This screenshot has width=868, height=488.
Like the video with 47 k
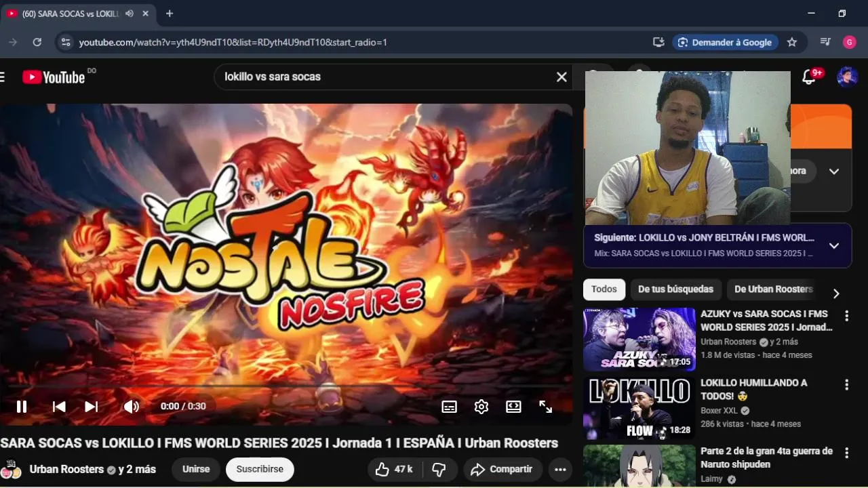click(x=395, y=469)
